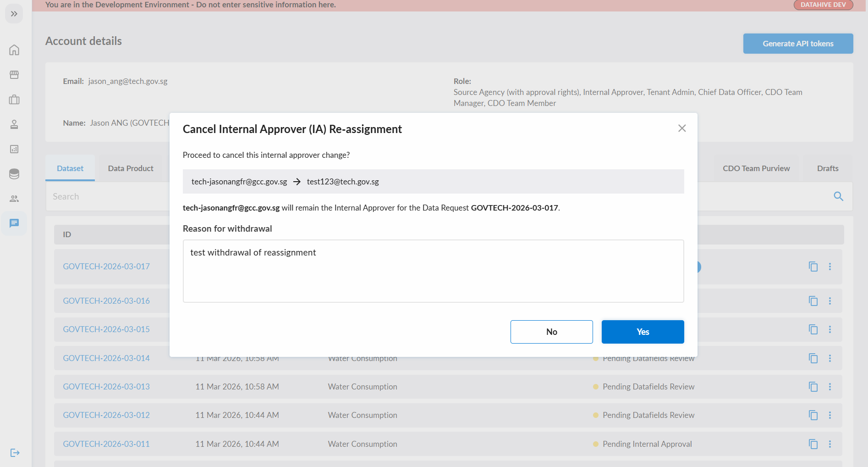The image size is (868, 467).
Task: Copy icon for GOVTECH-2026-03-011 row
Action: 813,444
